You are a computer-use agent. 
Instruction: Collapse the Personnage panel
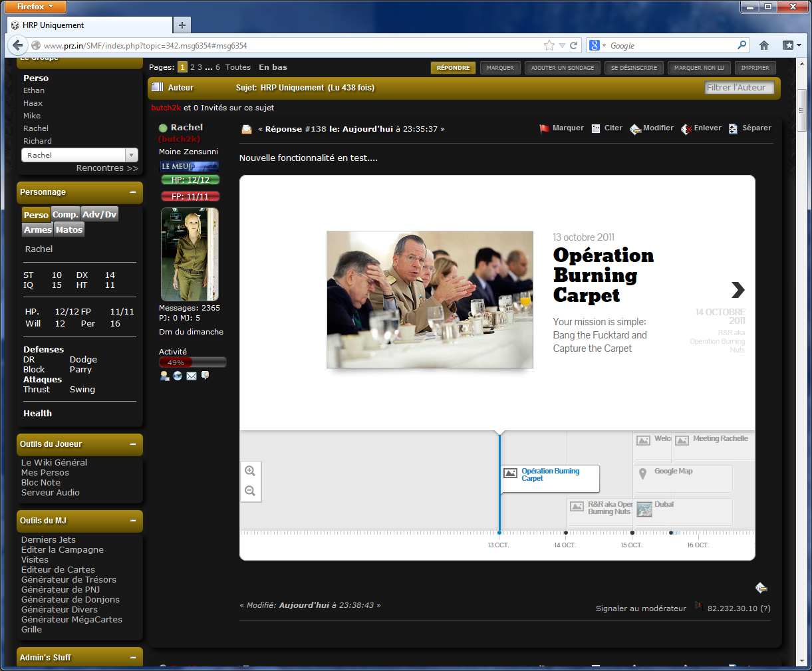pos(133,192)
